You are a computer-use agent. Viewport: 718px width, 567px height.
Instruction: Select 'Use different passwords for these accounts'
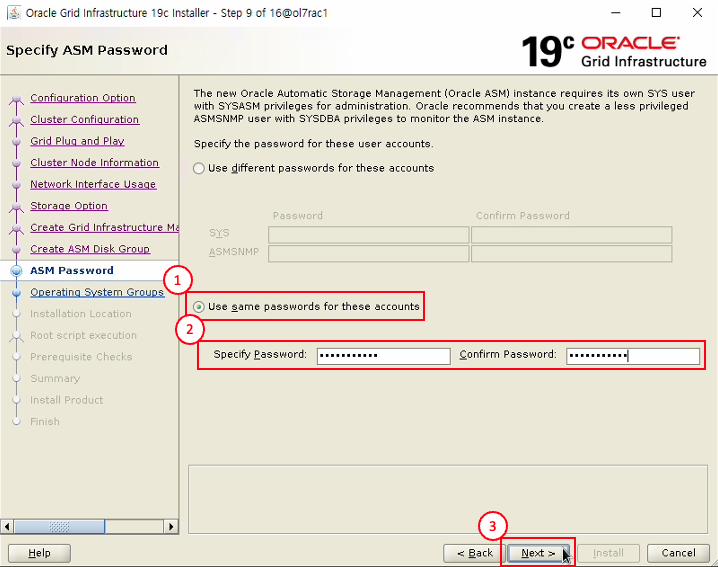click(x=313, y=168)
